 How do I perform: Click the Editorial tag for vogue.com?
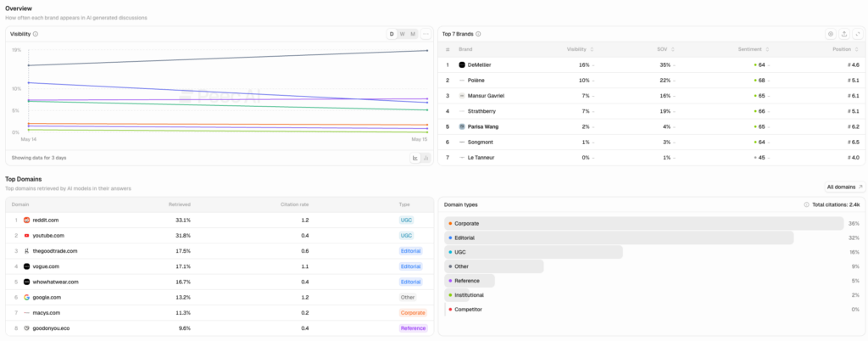click(x=411, y=266)
